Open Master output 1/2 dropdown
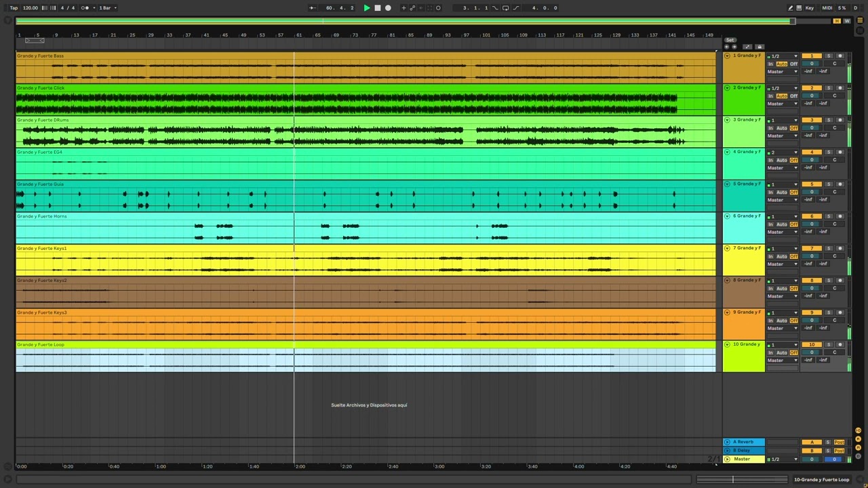 tap(783, 460)
